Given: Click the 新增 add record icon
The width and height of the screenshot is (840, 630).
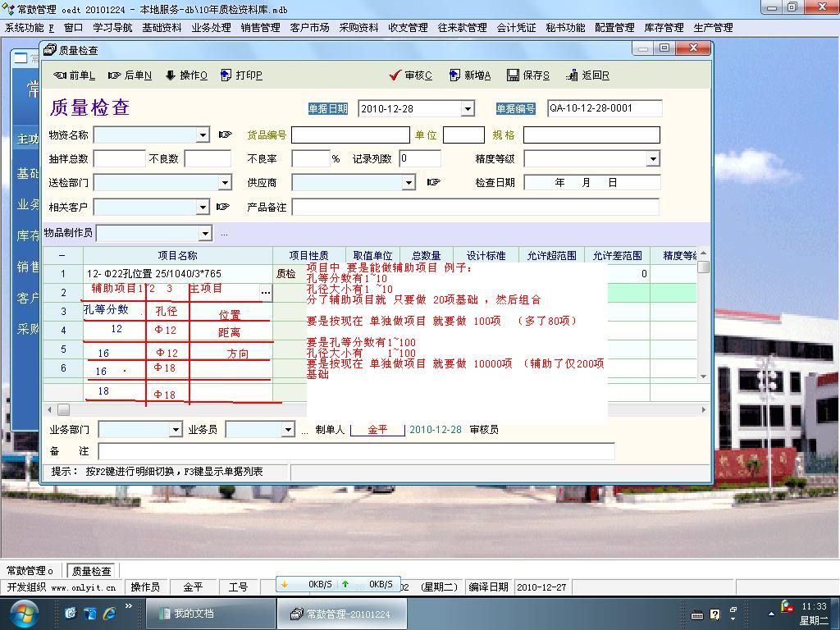Looking at the screenshot, I should (455, 75).
